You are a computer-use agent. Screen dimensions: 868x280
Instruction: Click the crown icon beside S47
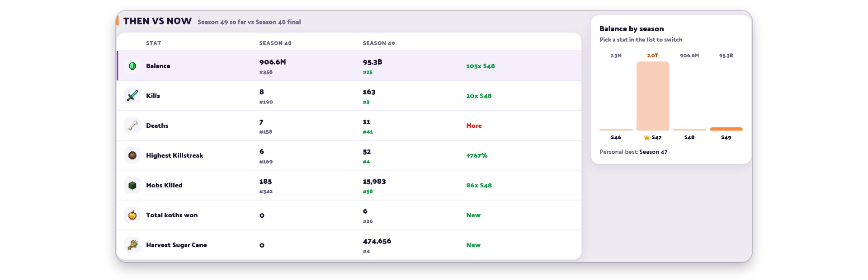[647, 137]
